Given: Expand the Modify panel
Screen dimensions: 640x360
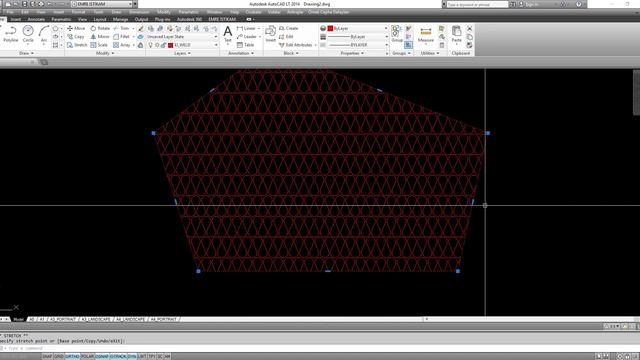Looking at the screenshot, I should (105, 53).
